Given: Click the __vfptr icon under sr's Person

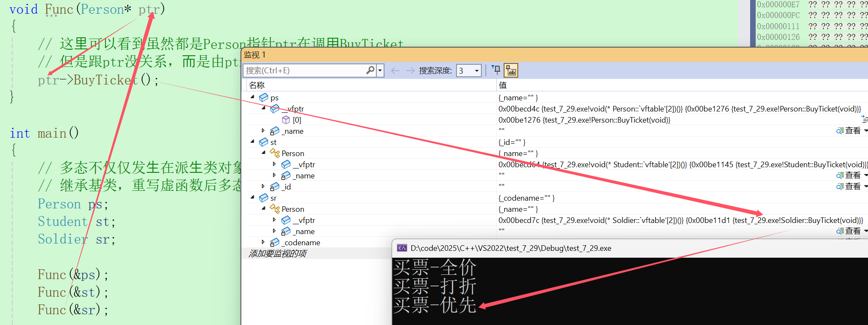Looking at the screenshot, I should click(286, 220).
